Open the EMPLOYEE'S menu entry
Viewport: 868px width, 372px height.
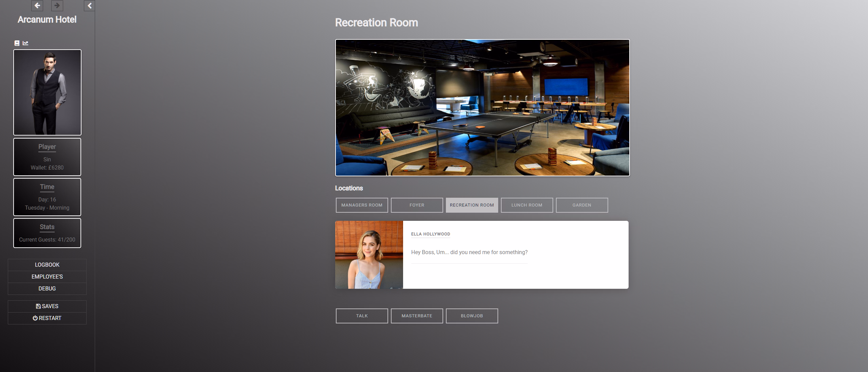pos(47,277)
